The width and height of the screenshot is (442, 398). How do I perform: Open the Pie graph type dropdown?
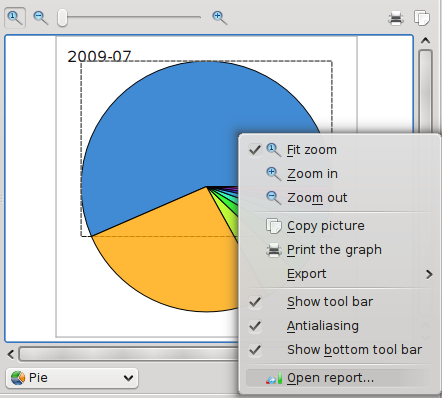pos(72,378)
